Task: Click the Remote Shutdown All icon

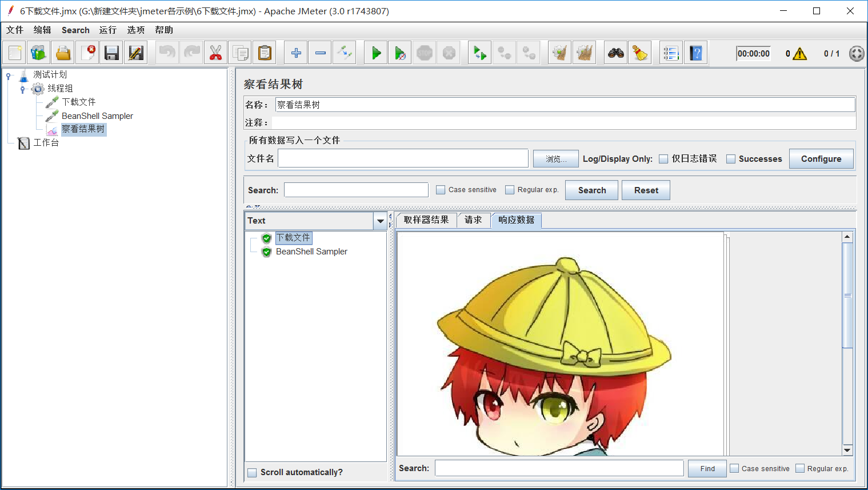Action: point(529,53)
